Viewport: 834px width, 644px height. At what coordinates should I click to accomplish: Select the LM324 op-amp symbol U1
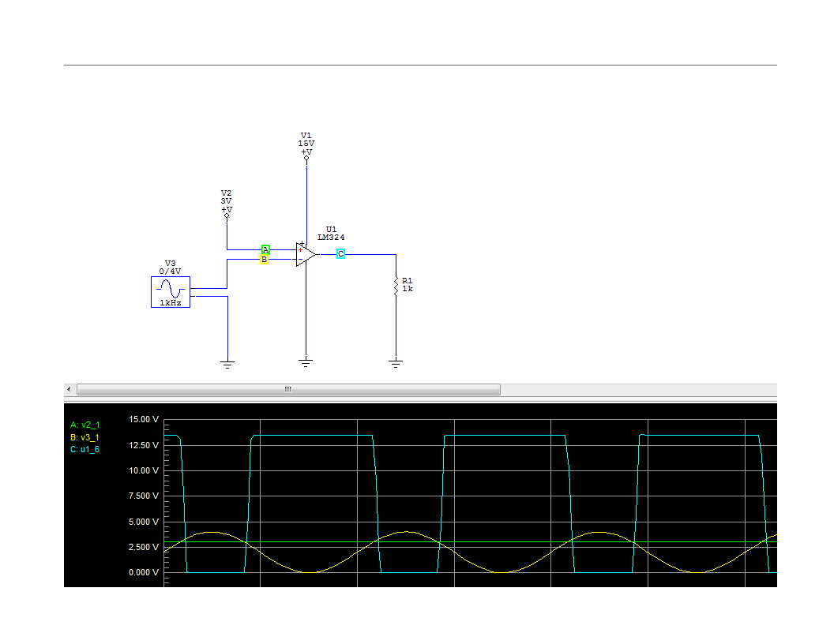[x=306, y=254]
